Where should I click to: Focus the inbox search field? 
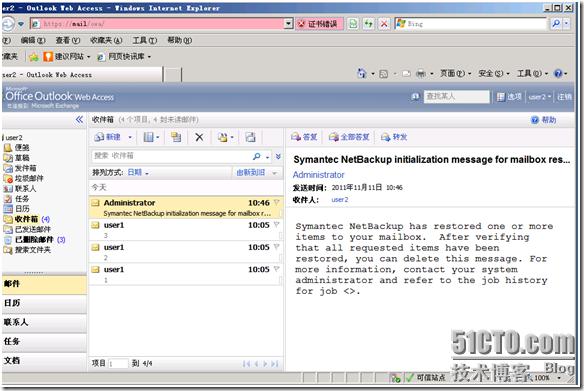point(171,156)
